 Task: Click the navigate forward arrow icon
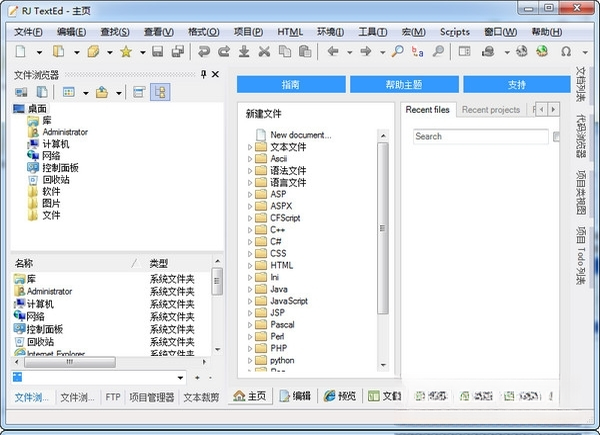[x=366, y=51]
